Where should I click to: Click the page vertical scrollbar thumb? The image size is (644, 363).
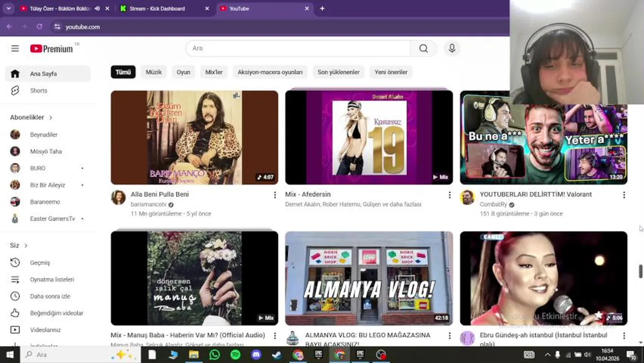coord(640,271)
